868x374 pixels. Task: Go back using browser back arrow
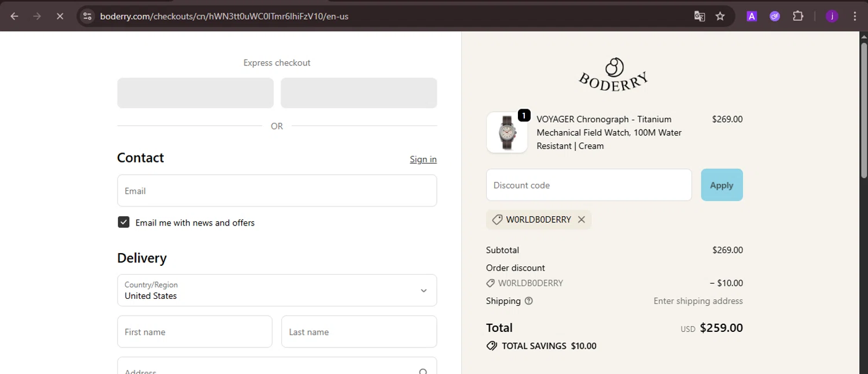pos(14,16)
